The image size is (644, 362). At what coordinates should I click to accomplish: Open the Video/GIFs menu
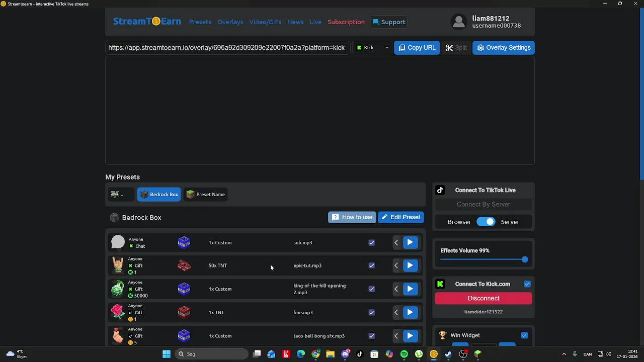(x=265, y=22)
